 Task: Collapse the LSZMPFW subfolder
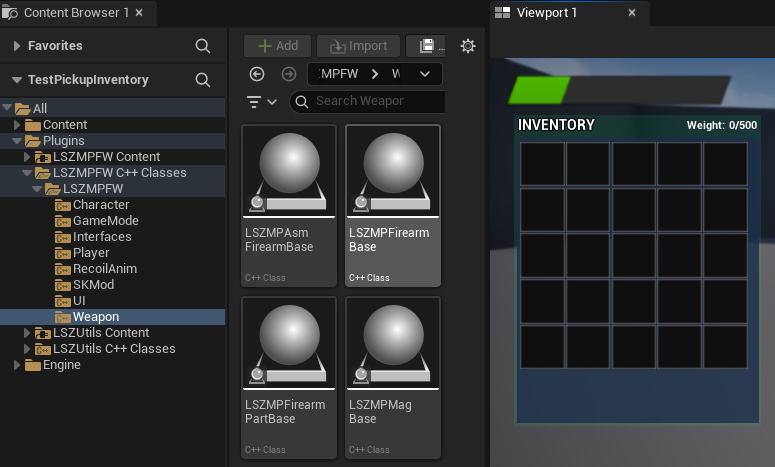(x=37, y=189)
